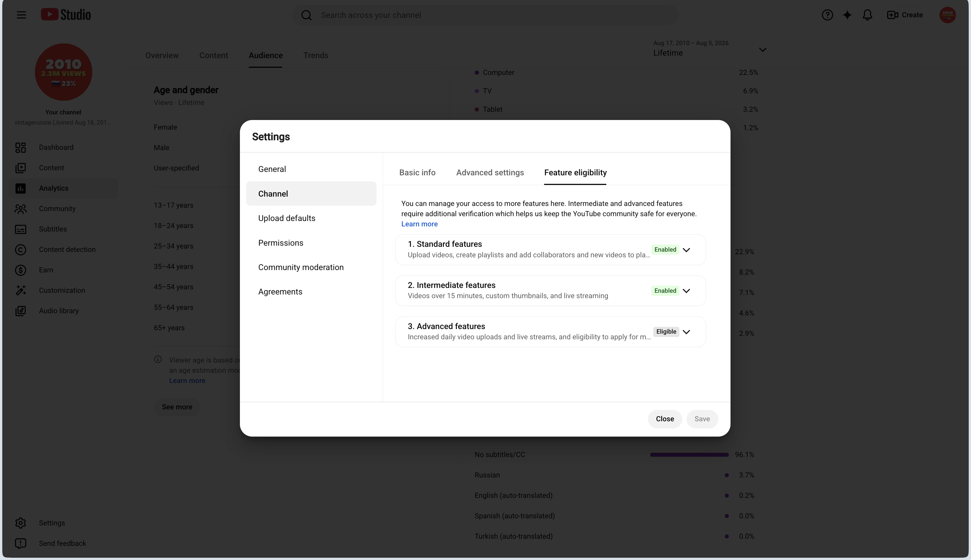This screenshot has width=971, height=560.
Task: Open Upload defaults settings
Action: 311,218
